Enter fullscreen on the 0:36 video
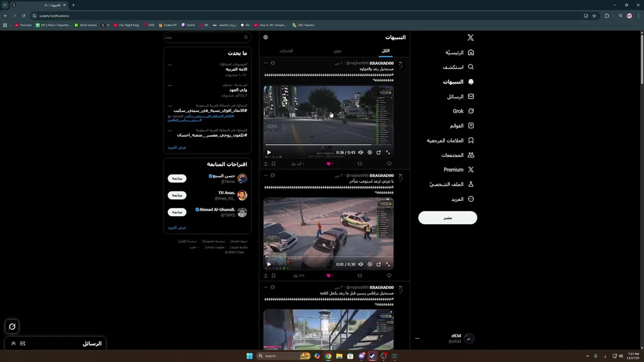The width and height of the screenshot is (644, 362). point(388,152)
